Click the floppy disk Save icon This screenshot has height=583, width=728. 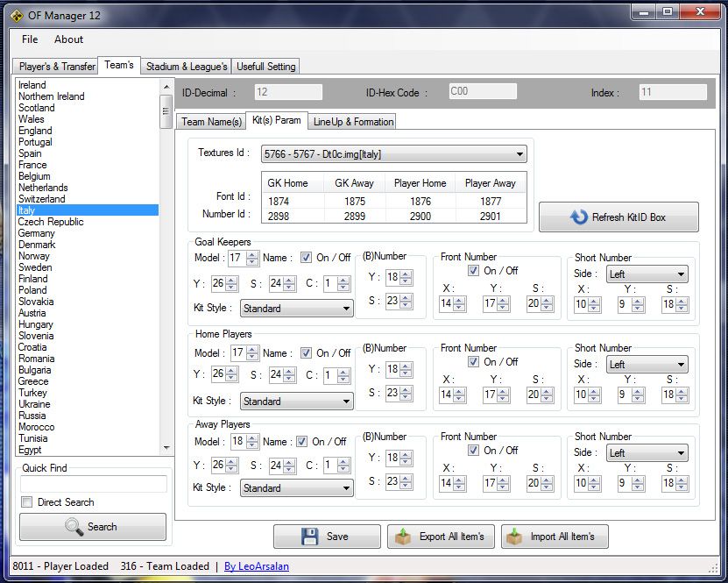(x=310, y=537)
